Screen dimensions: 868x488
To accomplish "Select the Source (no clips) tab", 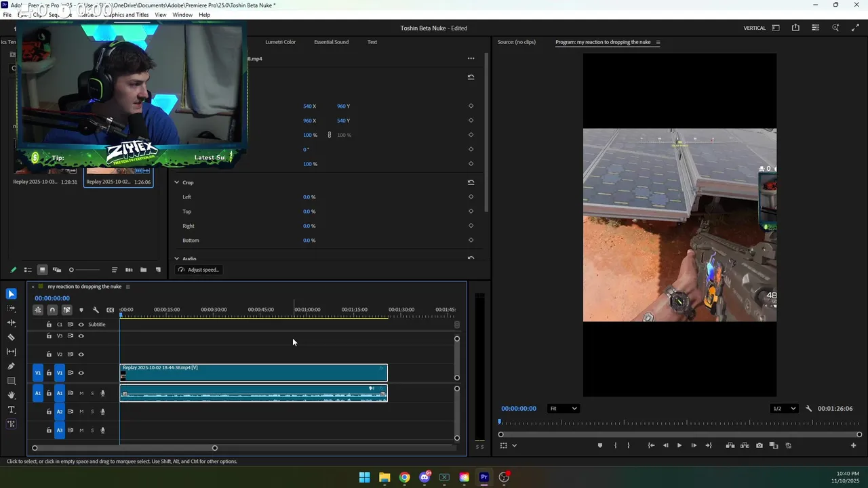I will coord(516,42).
